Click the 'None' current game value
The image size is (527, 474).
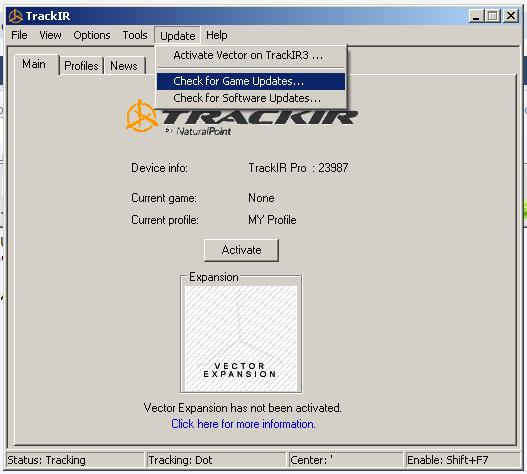click(261, 198)
